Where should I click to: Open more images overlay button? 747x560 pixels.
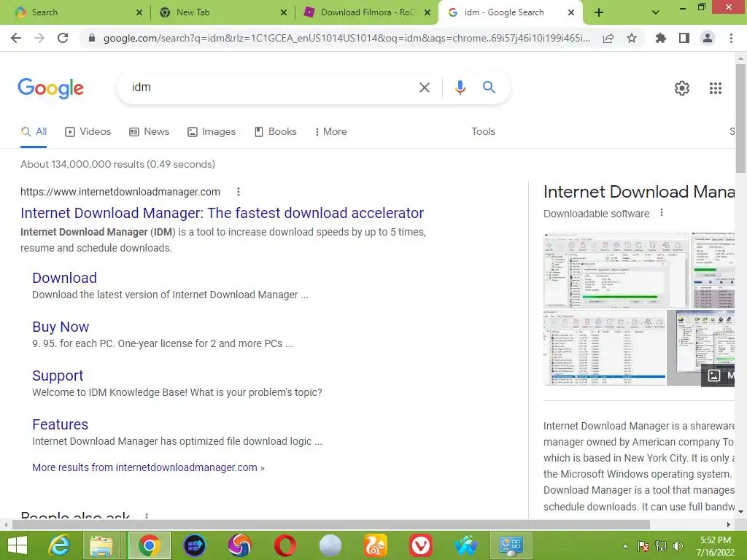(719, 376)
